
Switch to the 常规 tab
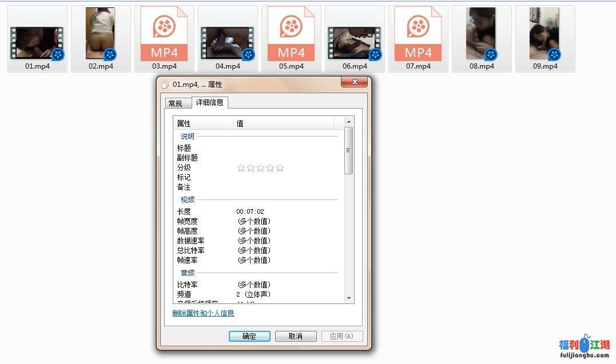click(175, 103)
